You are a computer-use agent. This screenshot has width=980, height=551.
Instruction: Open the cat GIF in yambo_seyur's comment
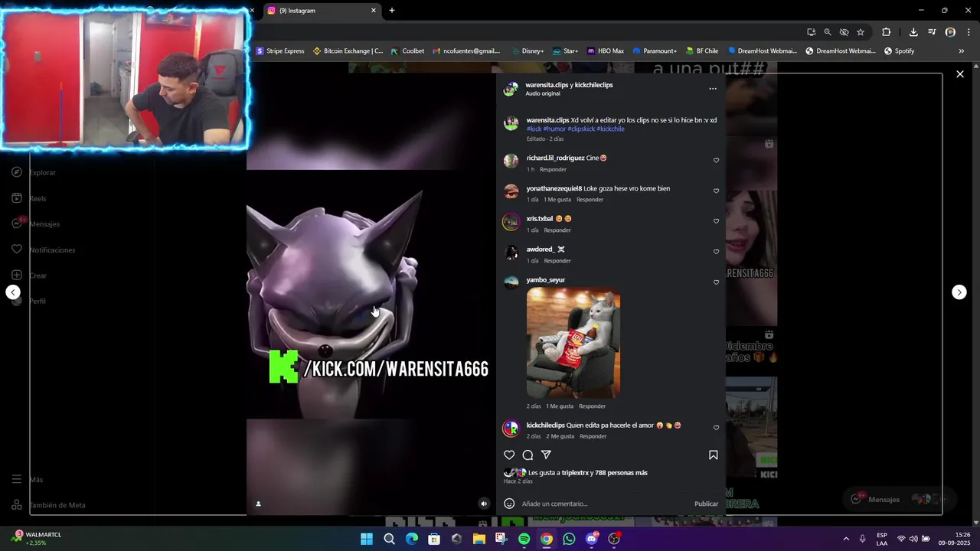(573, 343)
